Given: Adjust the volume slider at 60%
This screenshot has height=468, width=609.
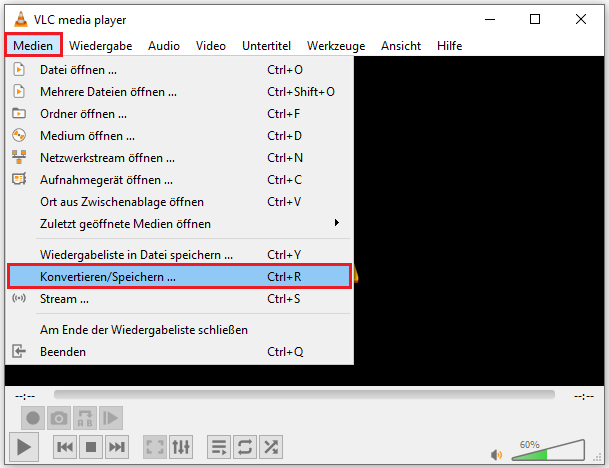Looking at the screenshot, I should click(x=548, y=450).
